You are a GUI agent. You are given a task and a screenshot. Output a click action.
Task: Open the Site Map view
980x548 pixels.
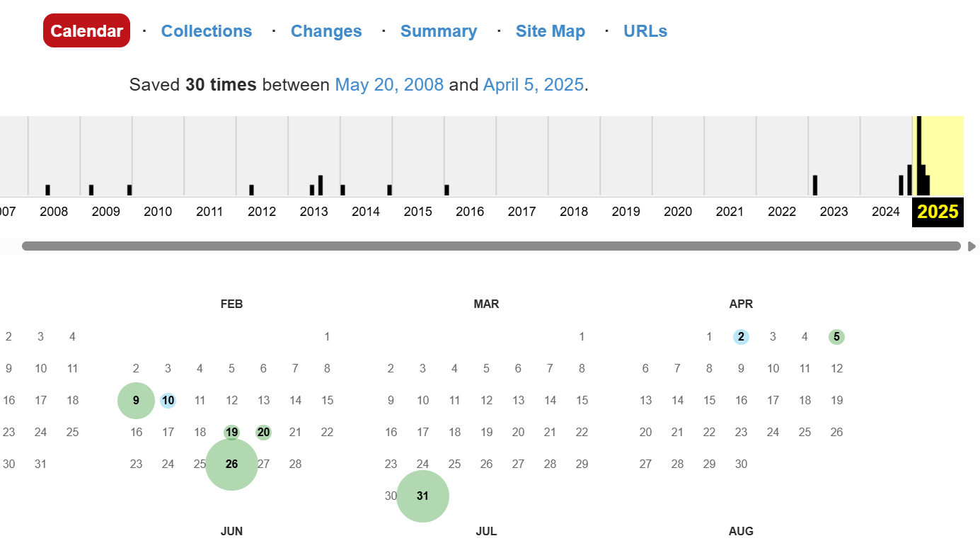[550, 31]
